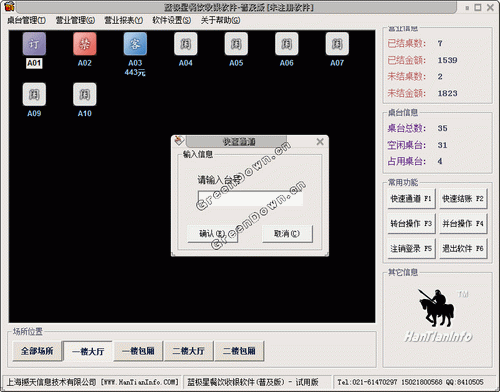Click the 已结桌数 value 7
Viewport: 500px width, 392px height.
click(x=440, y=43)
